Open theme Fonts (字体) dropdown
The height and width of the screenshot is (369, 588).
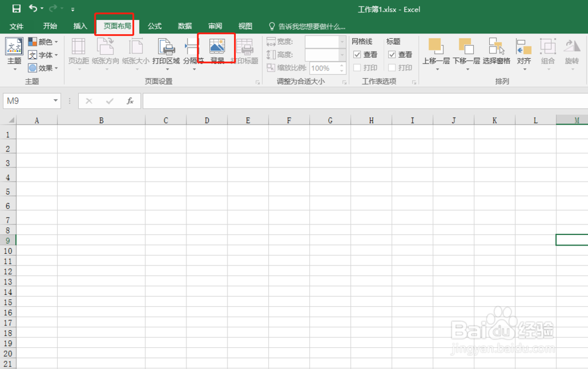coord(43,55)
